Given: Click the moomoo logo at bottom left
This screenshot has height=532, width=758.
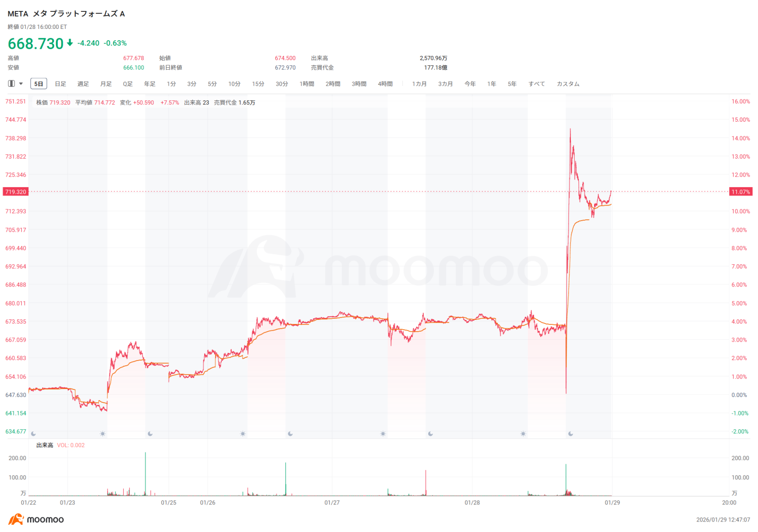Looking at the screenshot, I should [36, 519].
